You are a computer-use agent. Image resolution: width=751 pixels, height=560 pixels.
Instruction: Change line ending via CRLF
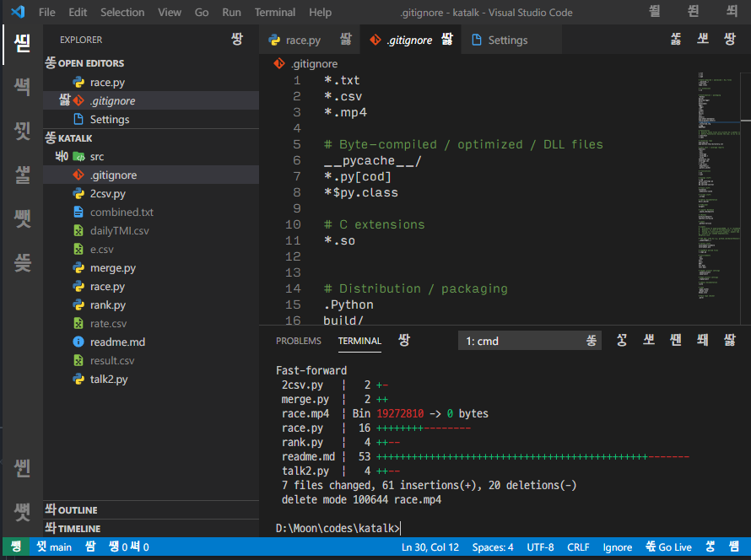578,547
